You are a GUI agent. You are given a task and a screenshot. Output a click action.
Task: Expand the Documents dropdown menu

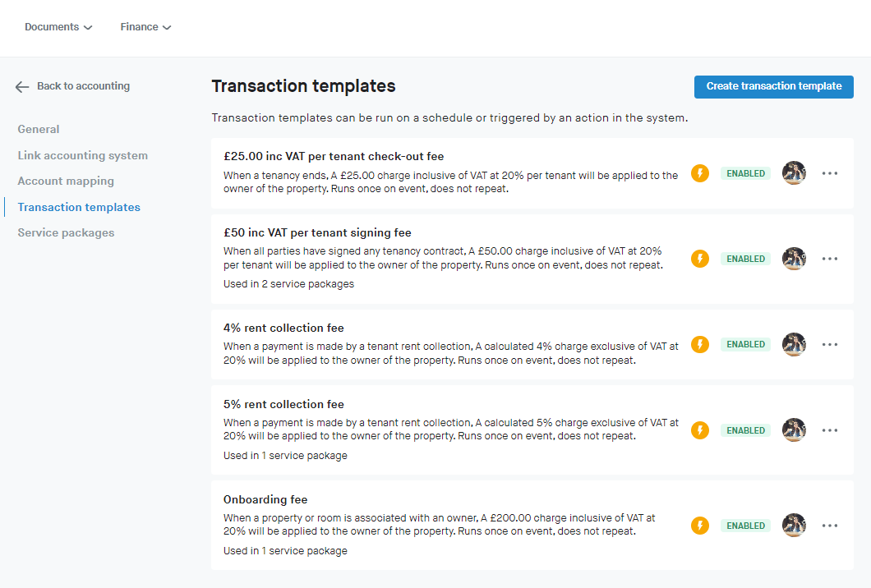58,27
